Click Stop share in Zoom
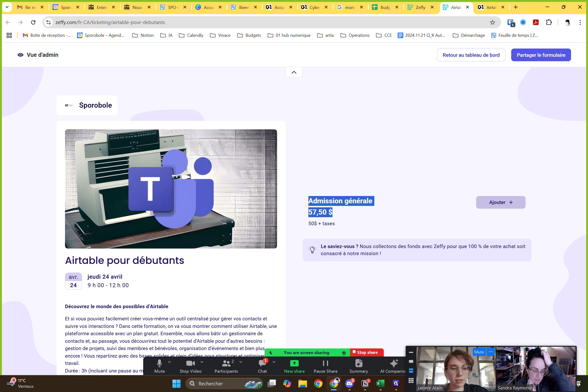This screenshot has height=392, width=588. click(x=367, y=352)
